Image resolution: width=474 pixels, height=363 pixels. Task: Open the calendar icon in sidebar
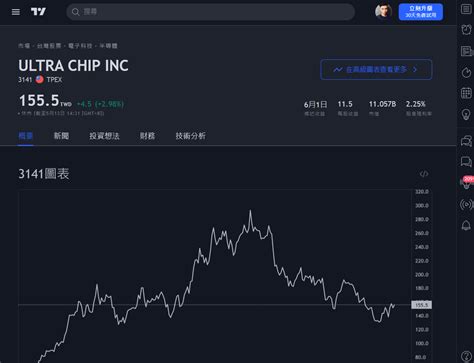pyautogui.click(x=466, y=93)
